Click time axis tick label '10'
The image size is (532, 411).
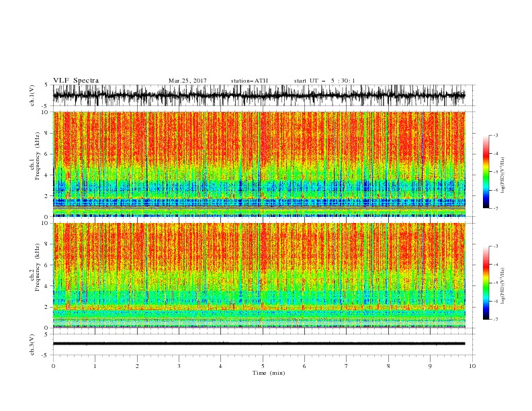tap(472, 366)
